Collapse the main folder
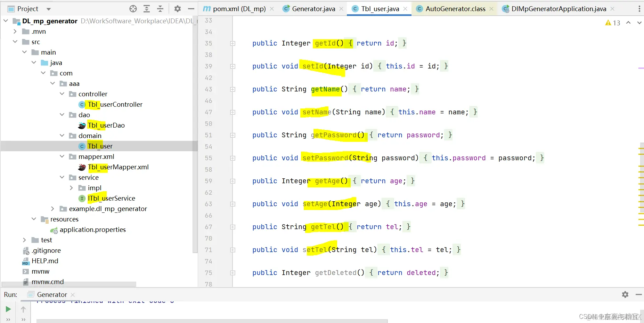The height and width of the screenshot is (323, 644). [24, 52]
